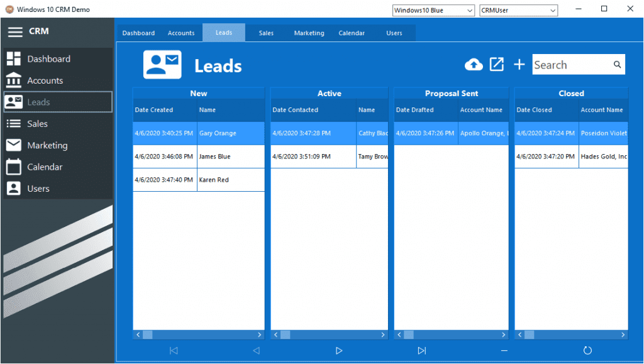Click the export/open external icon

497,64
